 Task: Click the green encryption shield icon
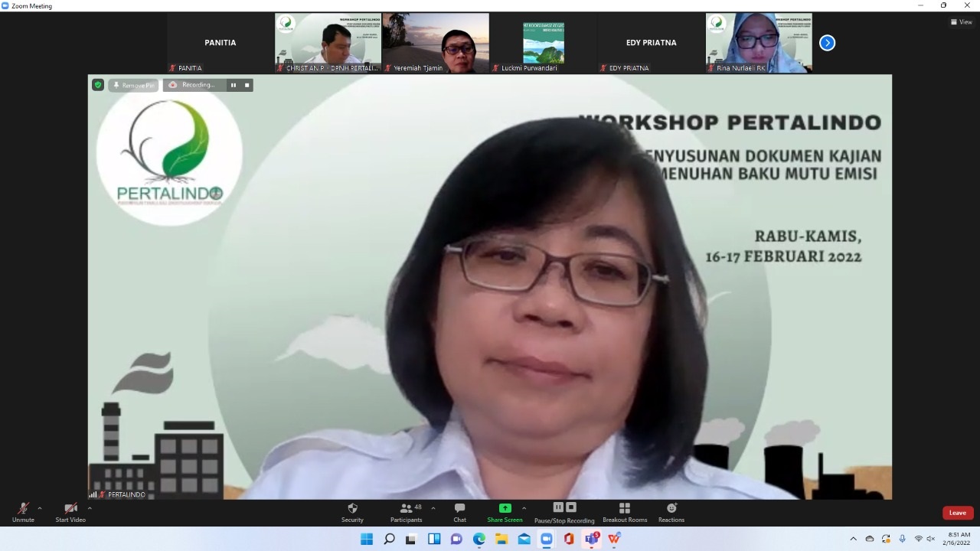(98, 85)
